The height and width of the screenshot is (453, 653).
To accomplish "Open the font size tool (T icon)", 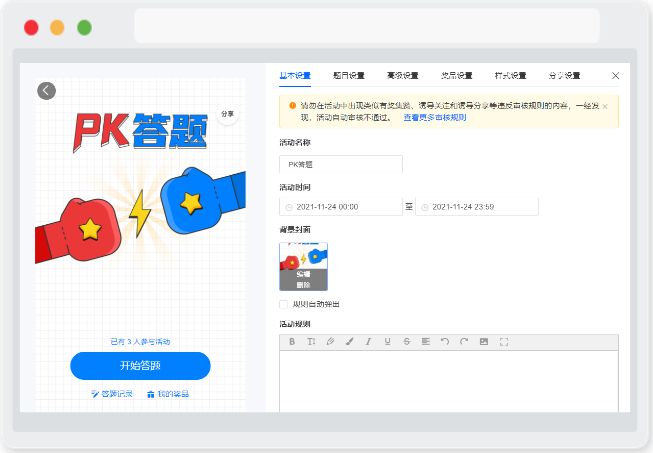I will [x=311, y=342].
